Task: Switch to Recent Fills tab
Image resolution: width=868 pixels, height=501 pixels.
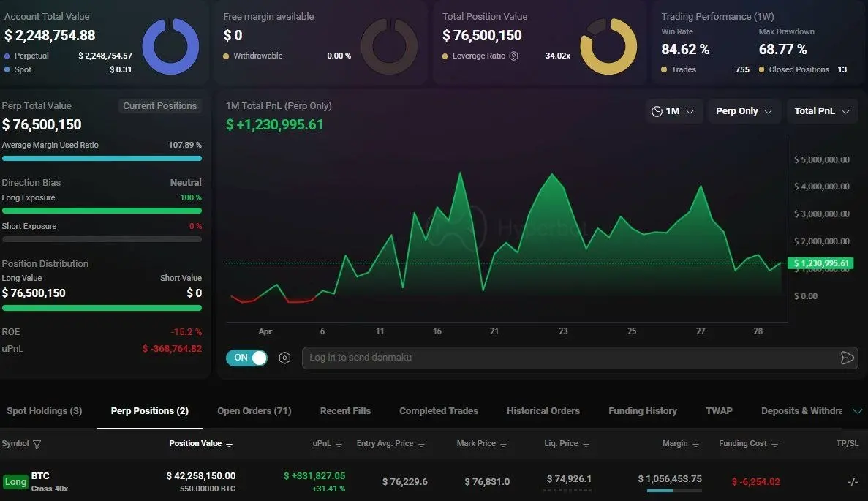Action: pos(345,411)
